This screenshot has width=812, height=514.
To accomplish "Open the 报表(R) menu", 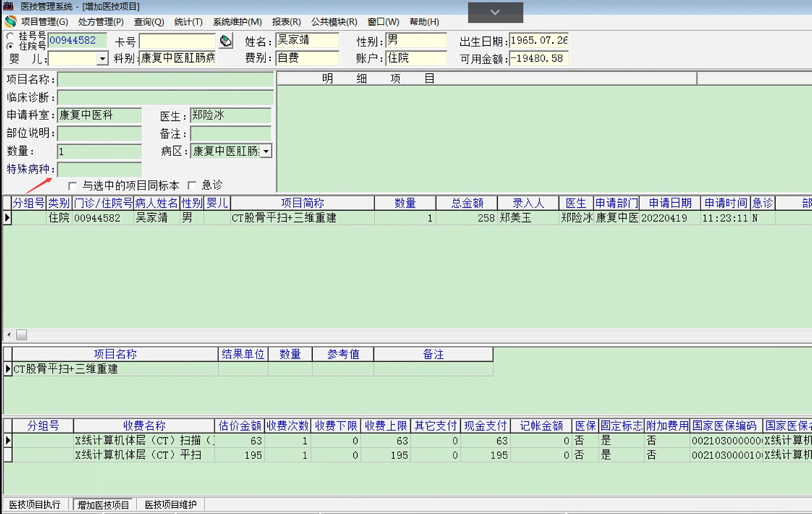I will pos(286,22).
